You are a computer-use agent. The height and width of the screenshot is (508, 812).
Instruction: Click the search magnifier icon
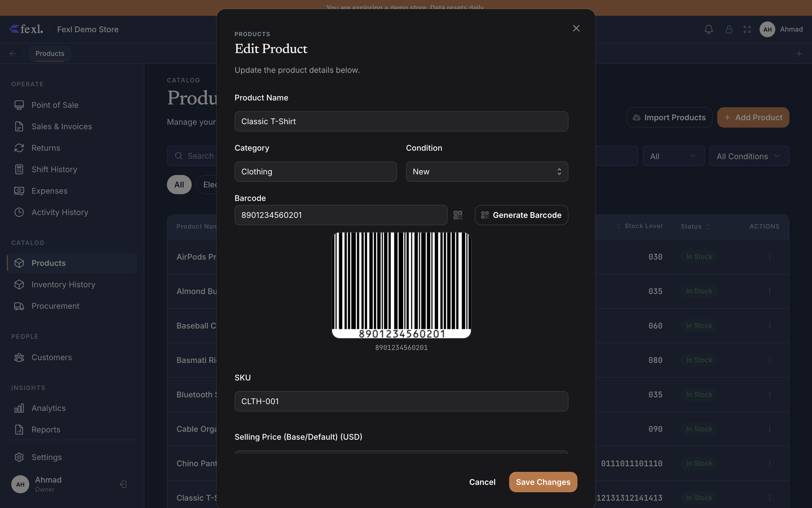tap(179, 156)
